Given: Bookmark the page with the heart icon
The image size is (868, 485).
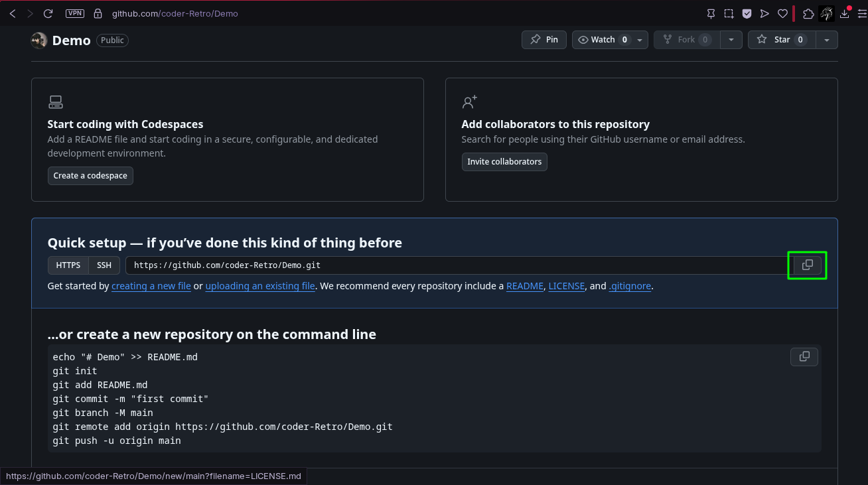Looking at the screenshot, I should click(782, 13).
